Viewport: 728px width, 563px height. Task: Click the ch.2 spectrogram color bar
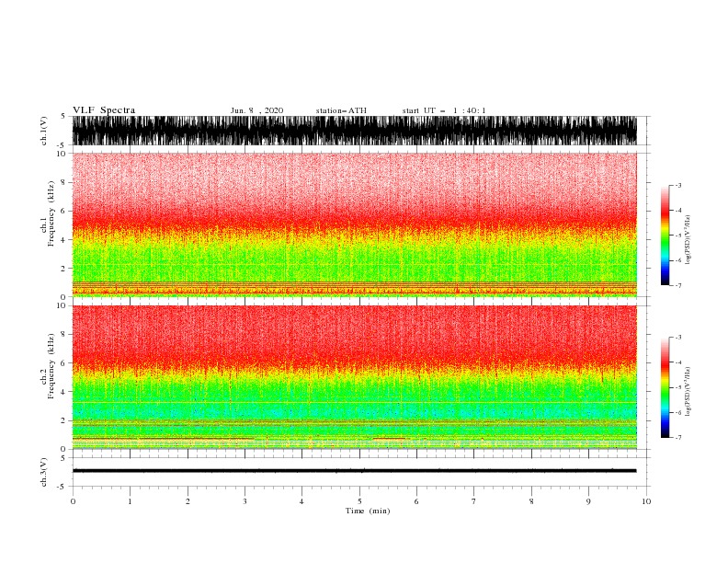(665, 387)
